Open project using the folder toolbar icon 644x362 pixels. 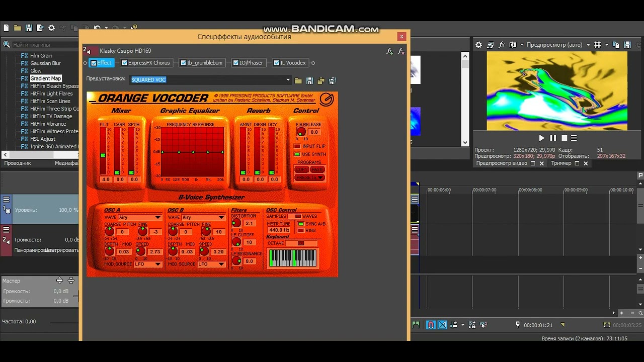pos(18,28)
